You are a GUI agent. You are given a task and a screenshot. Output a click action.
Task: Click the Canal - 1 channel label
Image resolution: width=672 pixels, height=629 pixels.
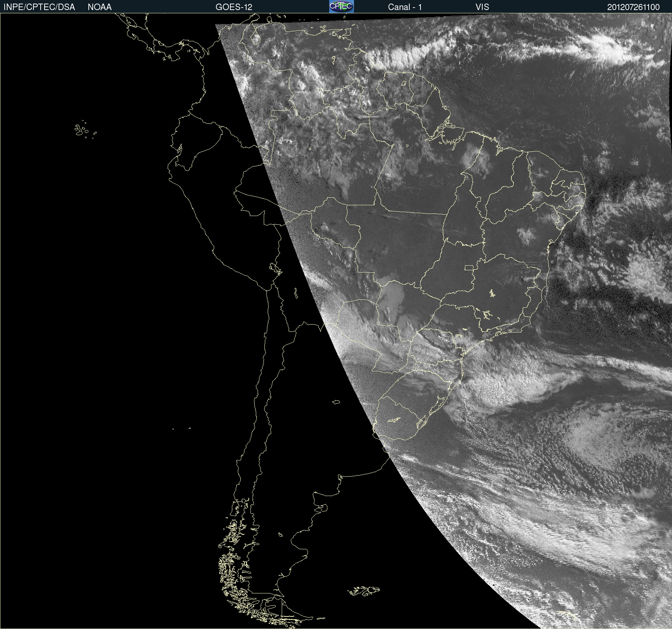tap(405, 7)
